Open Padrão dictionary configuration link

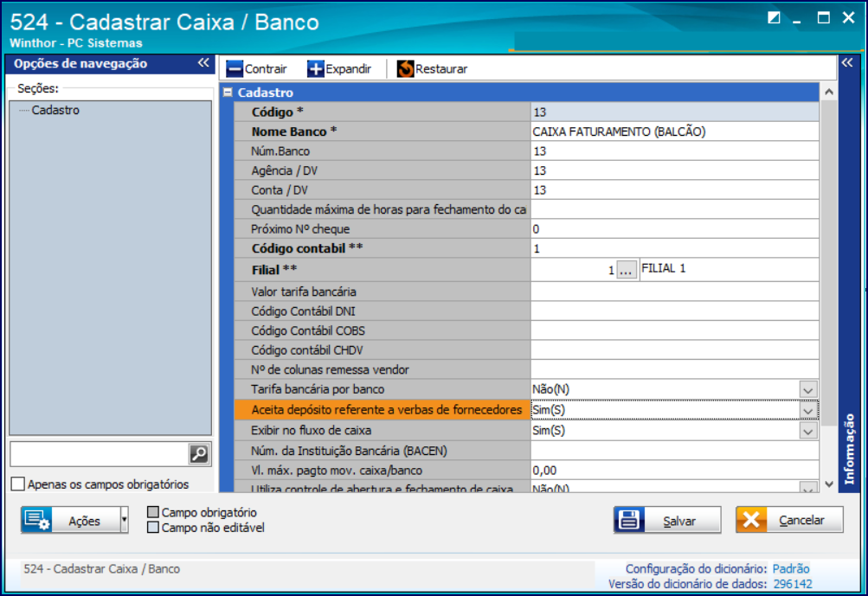pos(790,569)
